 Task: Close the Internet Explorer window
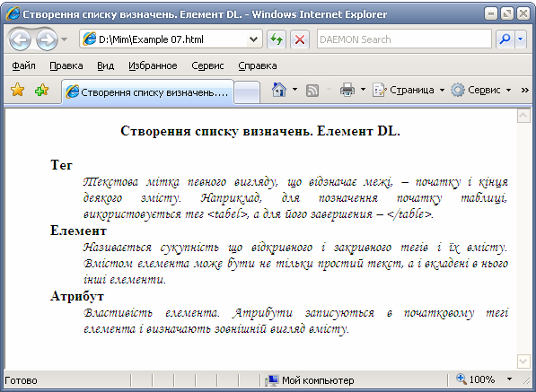coord(523,14)
